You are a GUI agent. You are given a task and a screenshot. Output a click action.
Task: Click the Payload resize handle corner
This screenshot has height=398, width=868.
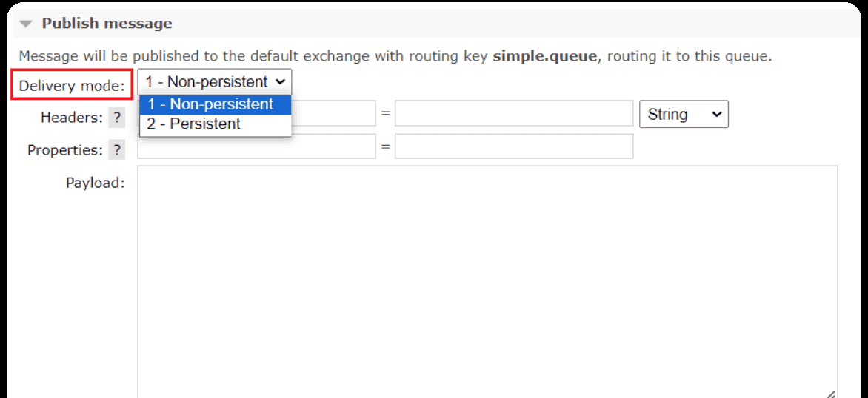click(831, 394)
